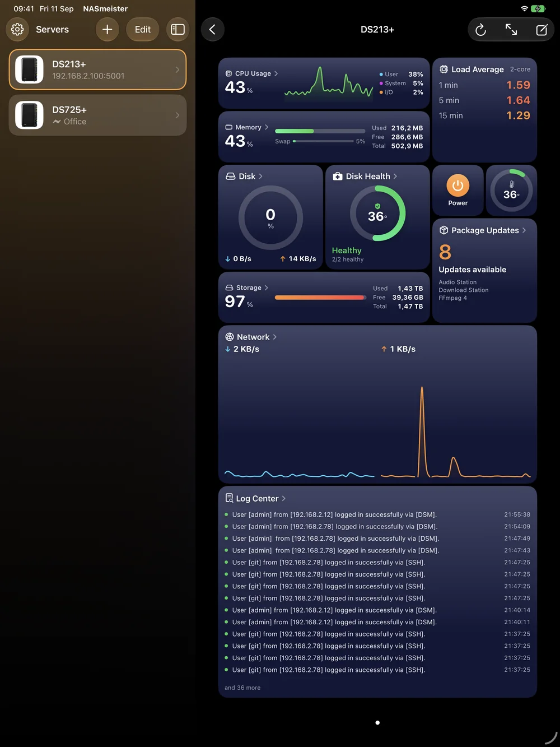Click the disk health 36° gauge
560x747 pixels.
coord(377,214)
